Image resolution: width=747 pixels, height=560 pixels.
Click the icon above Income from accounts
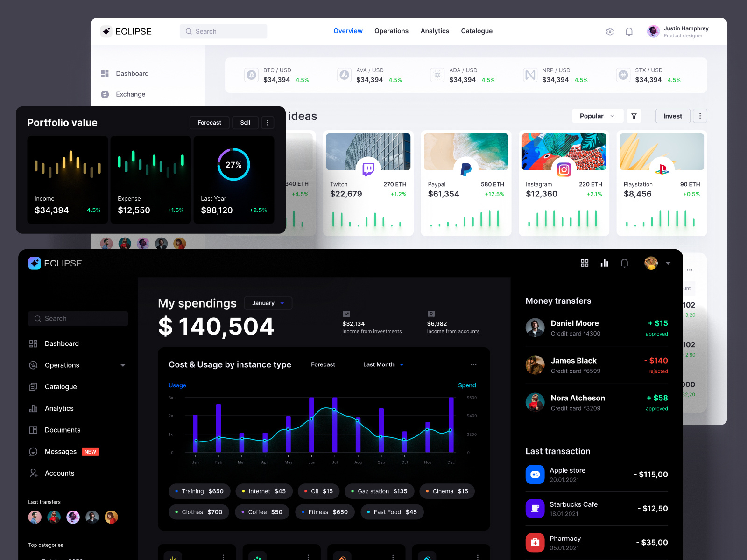(x=431, y=314)
